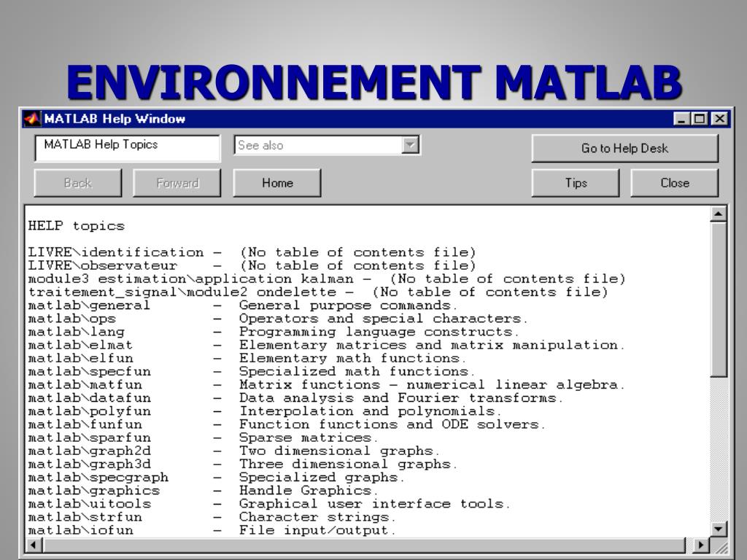The width and height of the screenshot is (747, 560).
Task: Click the vertical scrollbar down arrow
Action: pyautogui.click(x=718, y=528)
